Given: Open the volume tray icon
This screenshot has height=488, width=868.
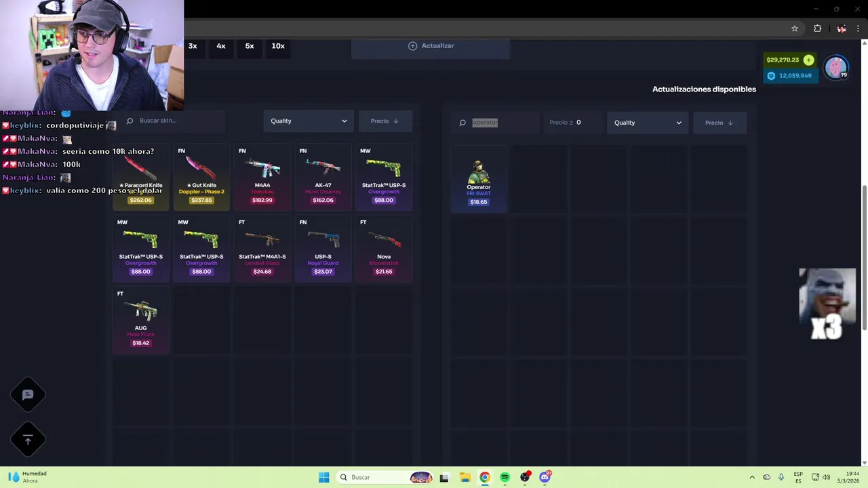Looking at the screenshot, I should pyautogui.click(x=826, y=477).
